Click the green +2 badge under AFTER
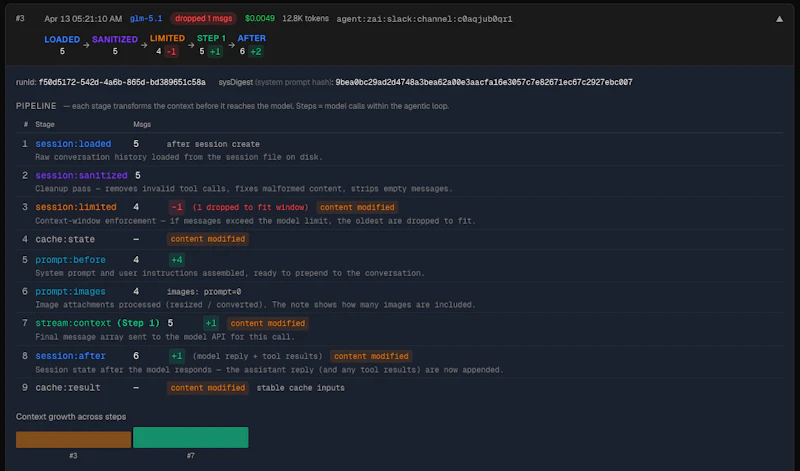The width and height of the screenshot is (800, 471). (x=256, y=52)
